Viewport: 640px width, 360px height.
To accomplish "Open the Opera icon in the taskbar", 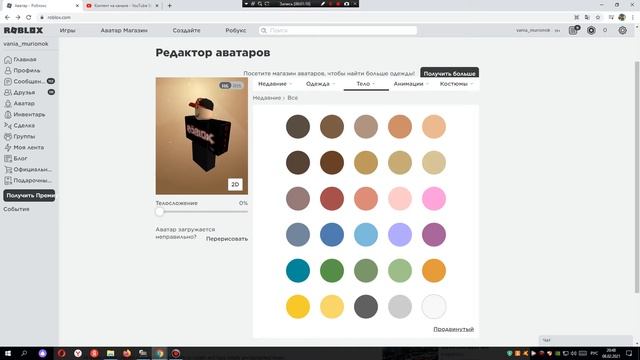I will click(x=62, y=353).
